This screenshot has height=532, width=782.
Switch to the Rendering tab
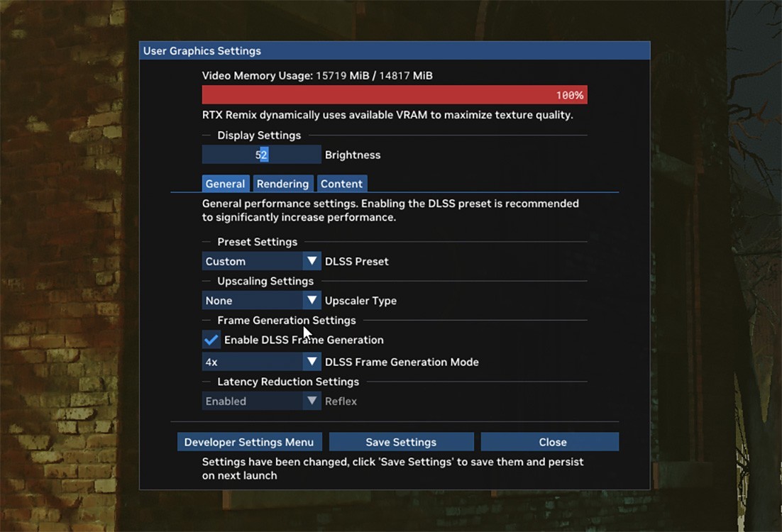[x=282, y=184]
